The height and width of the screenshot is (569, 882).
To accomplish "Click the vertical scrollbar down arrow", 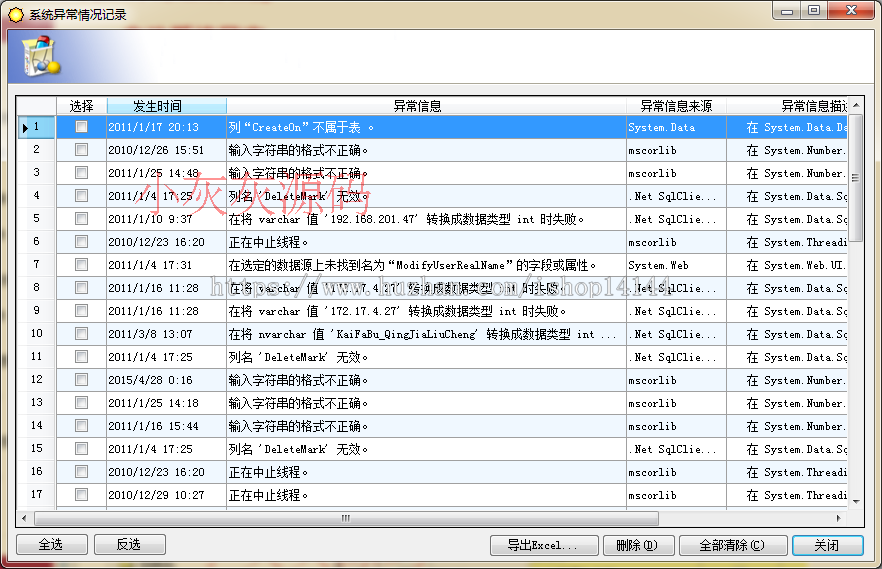I will [x=856, y=501].
